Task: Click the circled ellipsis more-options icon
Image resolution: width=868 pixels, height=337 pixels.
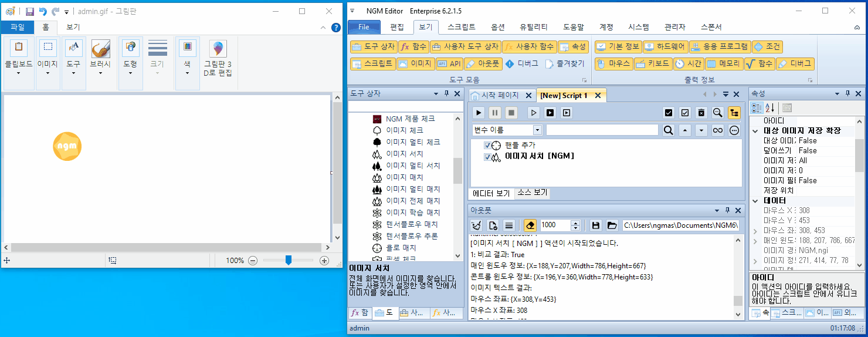Action: (734, 130)
